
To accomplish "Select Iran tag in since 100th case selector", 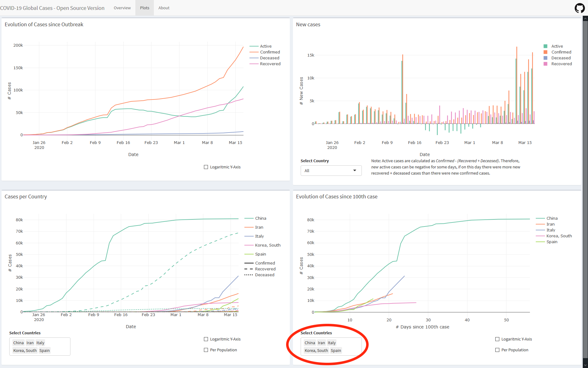I will coord(321,343).
